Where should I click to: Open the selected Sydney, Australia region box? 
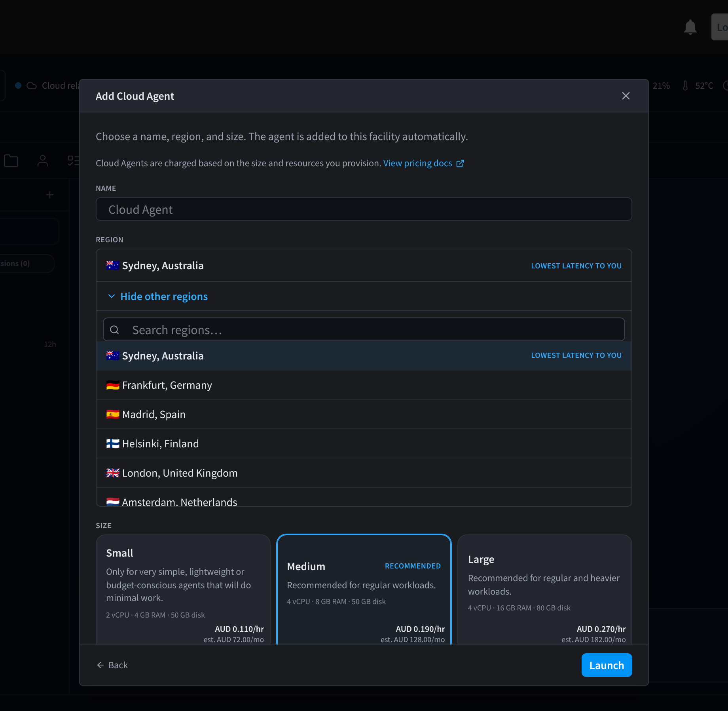pyautogui.click(x=364, y=266)
